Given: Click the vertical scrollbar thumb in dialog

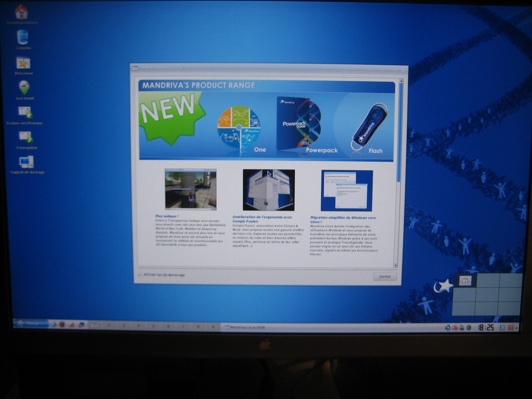Looking at the screenshot, I should [399, 132].
